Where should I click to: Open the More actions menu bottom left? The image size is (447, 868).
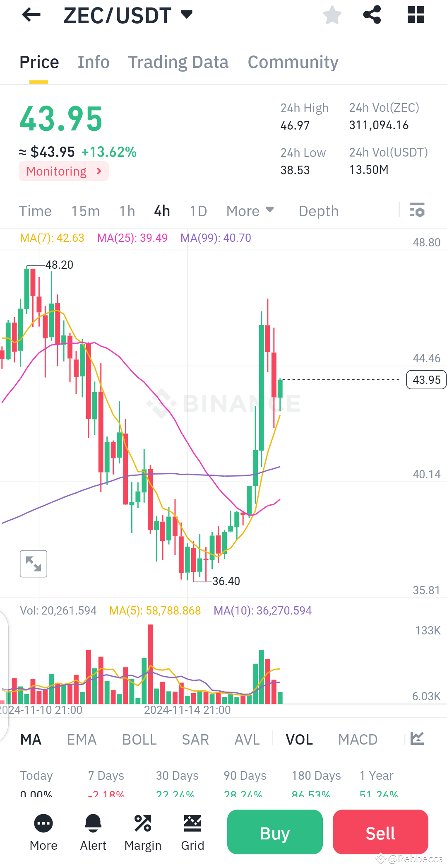43,832
